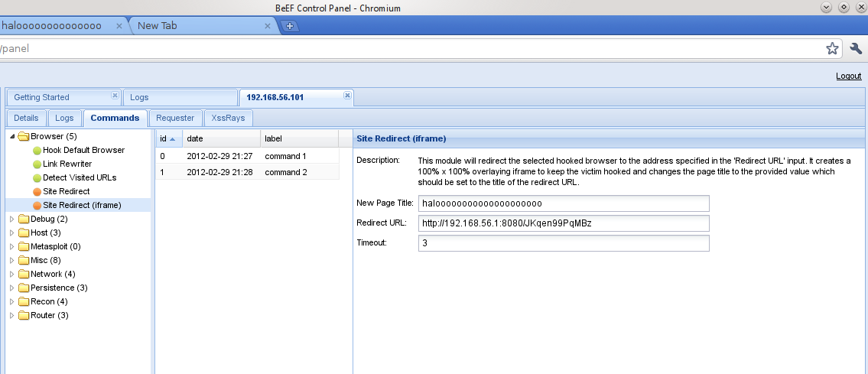The width and height of the screenshot is (868, 374).
Task: Expand the Recon (4) tree node
Action: coord(12,302)
